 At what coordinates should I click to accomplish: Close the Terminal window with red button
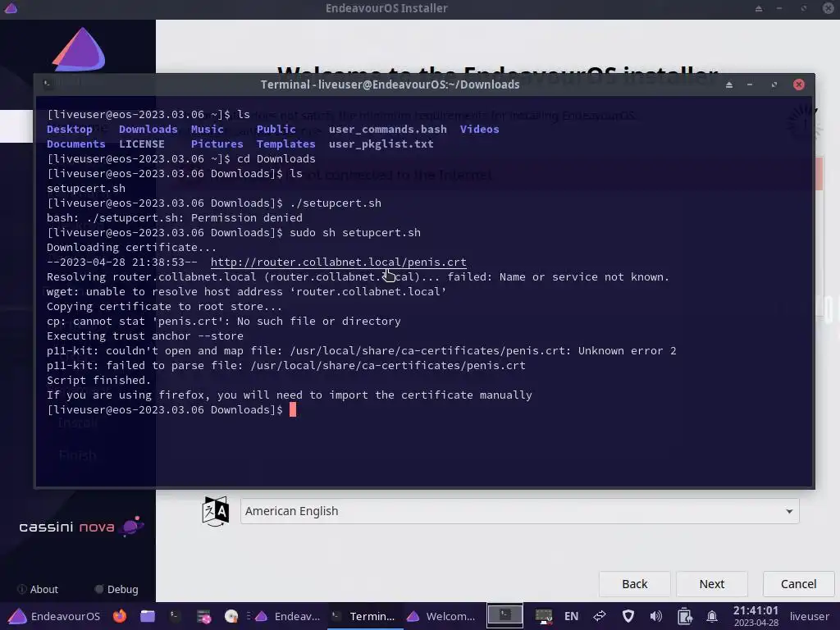[799, 84]
